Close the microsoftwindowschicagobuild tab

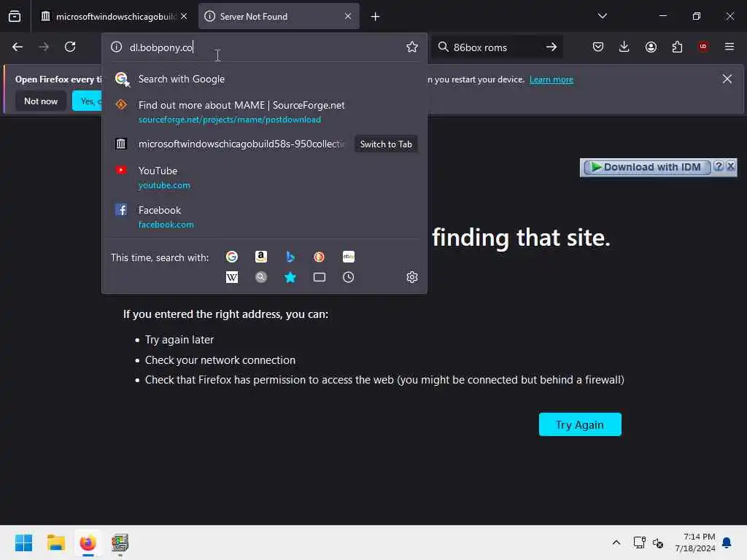184,16
